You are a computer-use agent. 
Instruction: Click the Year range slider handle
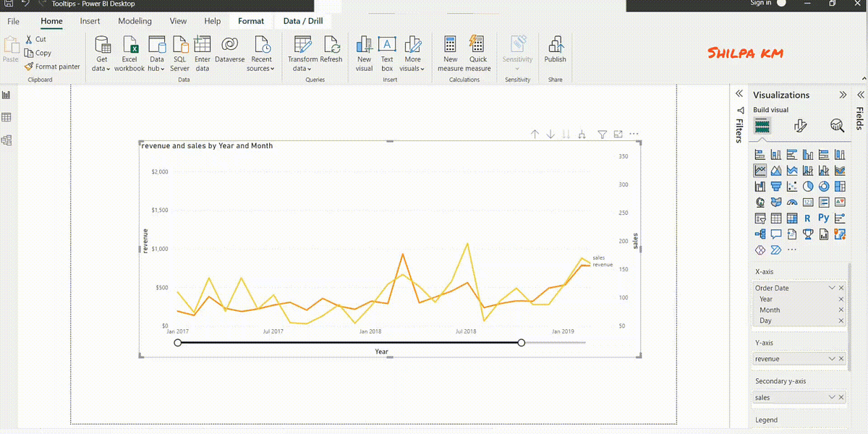[521, 342]
